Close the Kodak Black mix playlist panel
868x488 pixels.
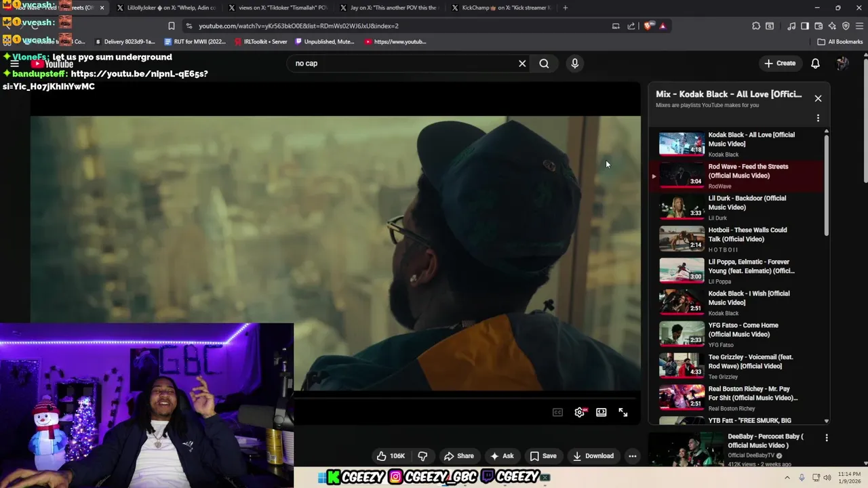click(x=818, y=98)
